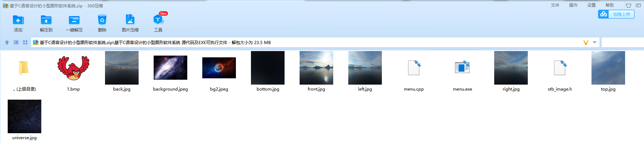Go up one level with the up arrow icon
The width and height of the screenshot is (644, 143).
[7, 42]
